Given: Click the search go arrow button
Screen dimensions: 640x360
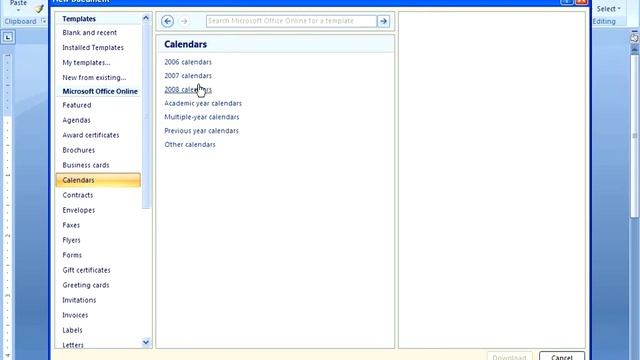Looking at the screenshot, I should point(383,21).
